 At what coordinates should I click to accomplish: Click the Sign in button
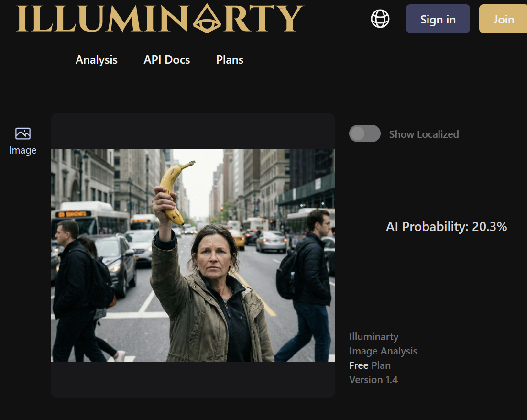pyautogui.click(x=438, y=19)
